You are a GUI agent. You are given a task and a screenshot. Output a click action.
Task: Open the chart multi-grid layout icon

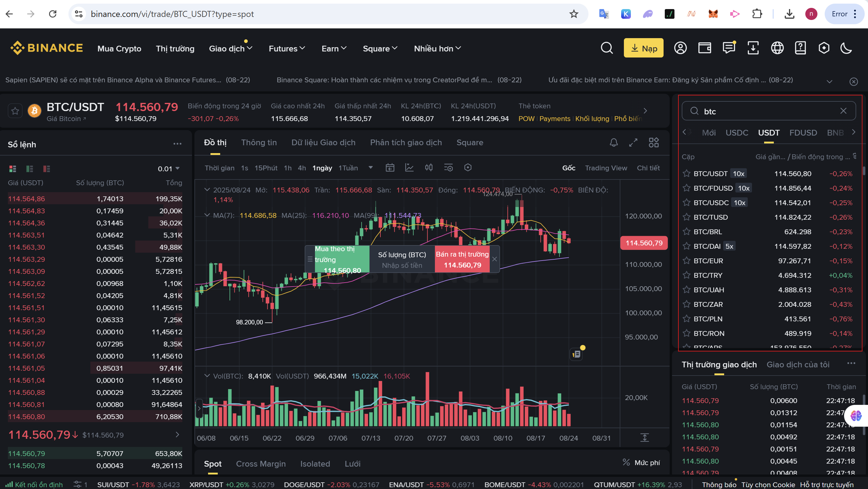tap(654, 143)
